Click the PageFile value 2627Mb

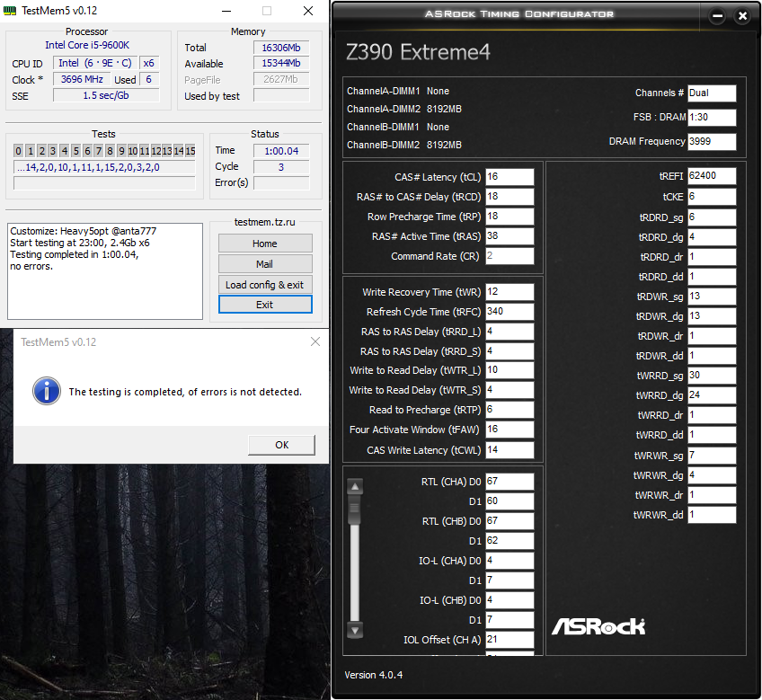[281, 79]
